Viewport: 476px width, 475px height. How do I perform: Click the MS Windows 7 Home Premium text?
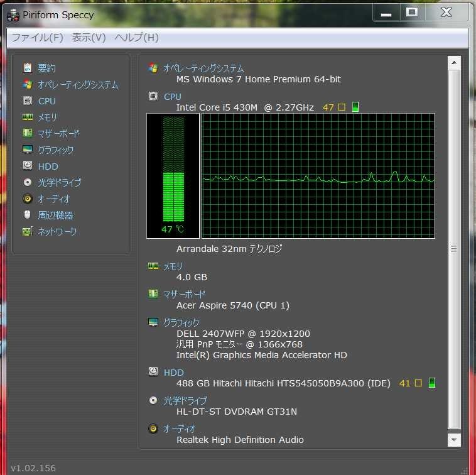(x=258, y=79)
